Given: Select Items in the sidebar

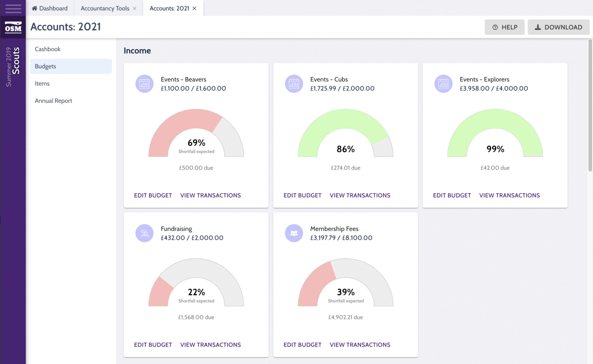Looking at the screenshot, I should click(42, 84).
